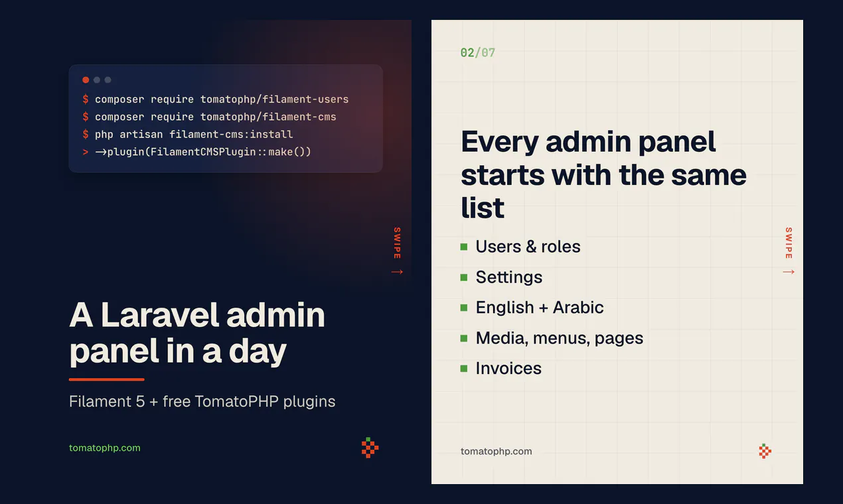
Task: Select the '->plugin(FilamentCMSPlugin::make())' line
Action: pyautogui.click(x=197, y=152)
